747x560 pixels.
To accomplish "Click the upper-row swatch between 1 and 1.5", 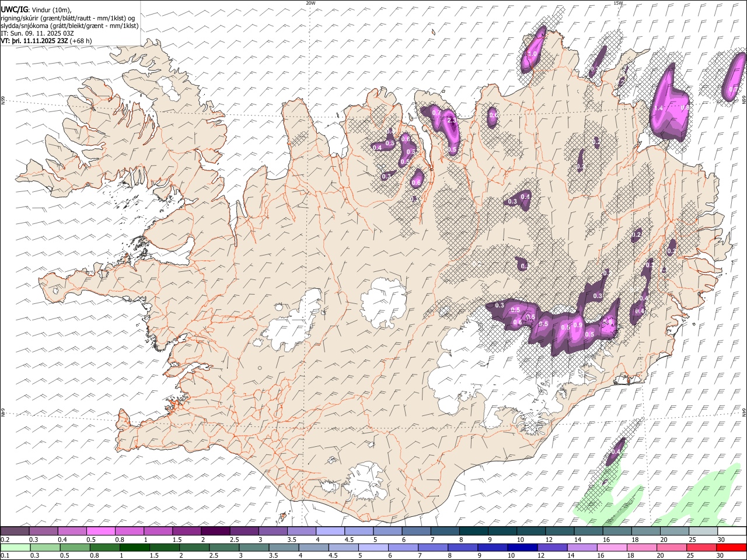I will click(x=158, y=531).
